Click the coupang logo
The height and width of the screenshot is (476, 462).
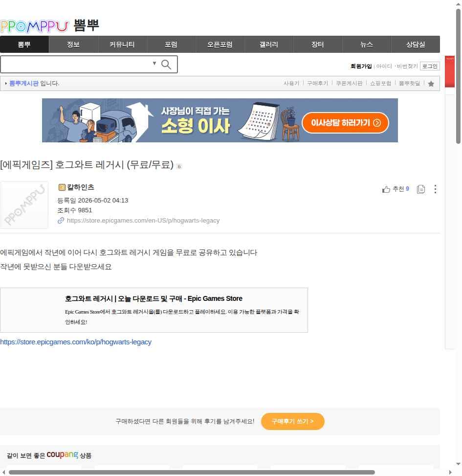point(62,455)
